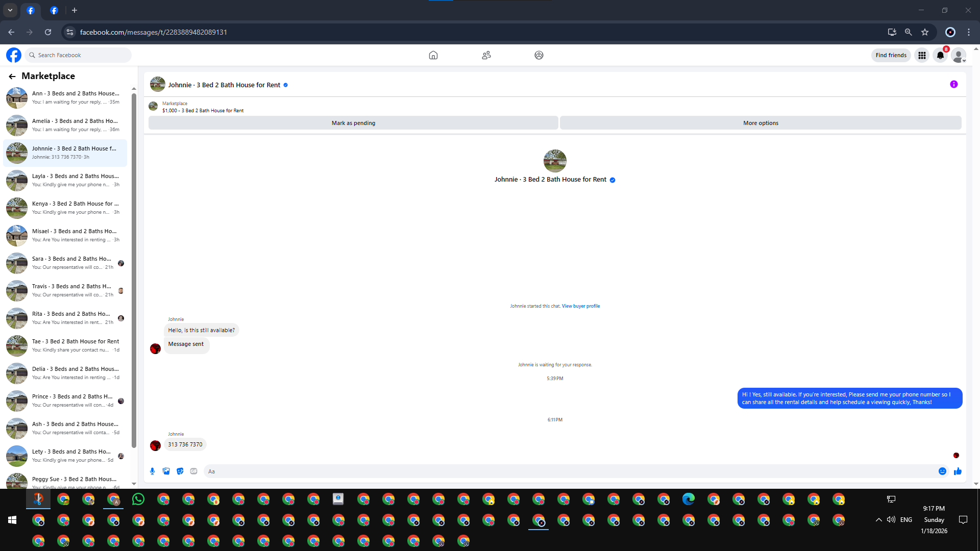
Task: Go to the Facebook Home tab
Action: tap(433, 55)
